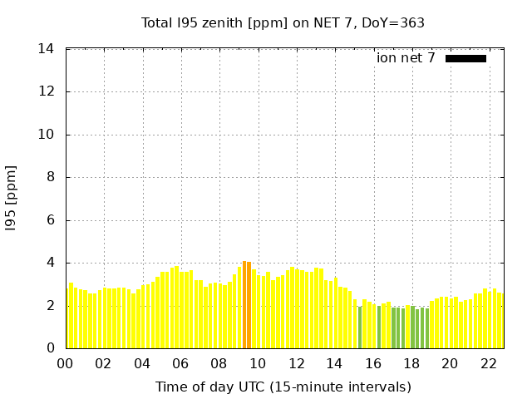Click the y-axis tick label 14
The height and width of the screenshot is (399, 532).
click(47, 49)
